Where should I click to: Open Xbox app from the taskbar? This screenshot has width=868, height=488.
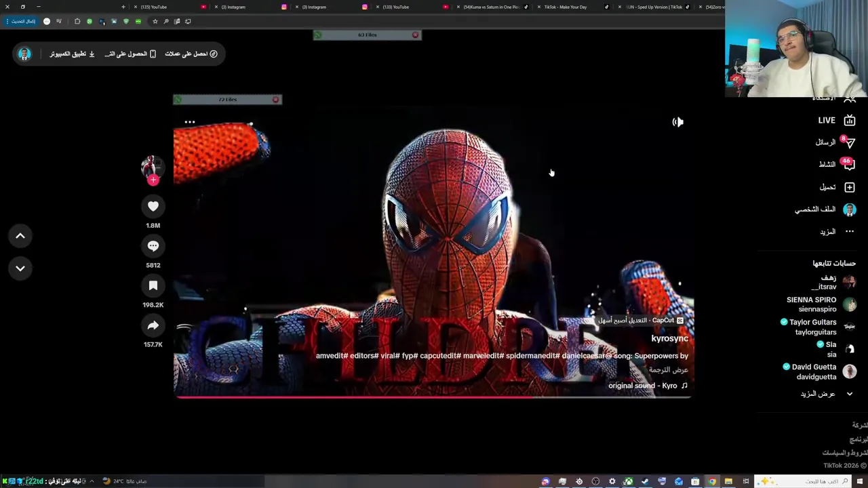coord(629,481)
